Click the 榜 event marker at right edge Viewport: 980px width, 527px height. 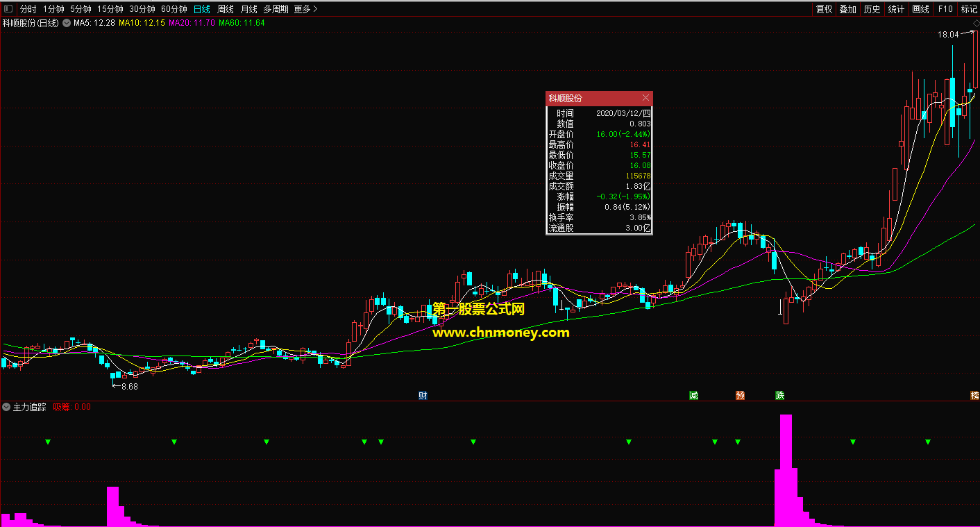pos(975,396)
